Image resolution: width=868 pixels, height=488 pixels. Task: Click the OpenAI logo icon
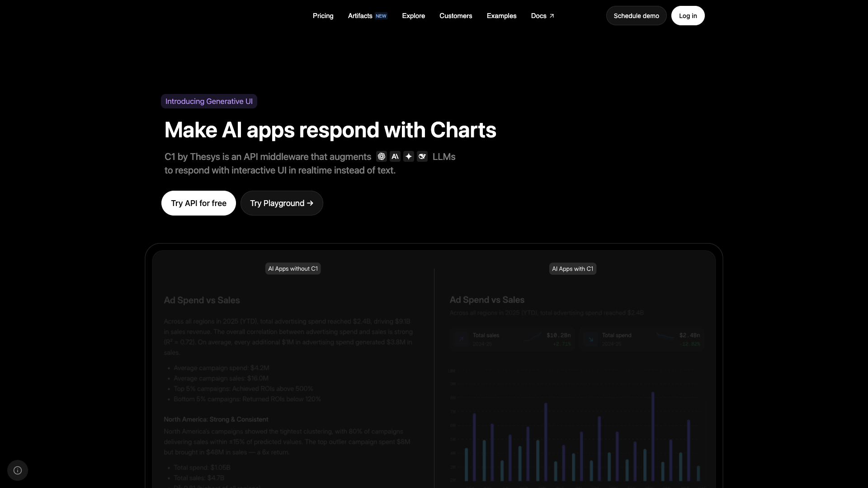point(382,156)
